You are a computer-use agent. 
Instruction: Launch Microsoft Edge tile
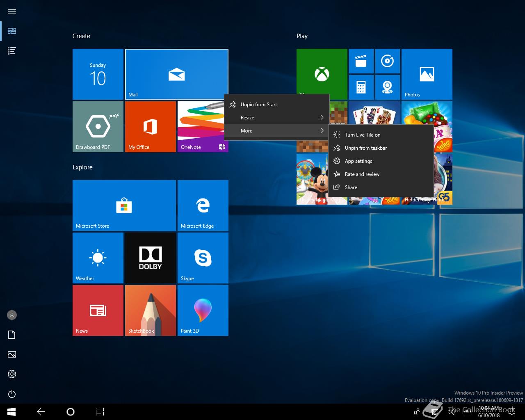coord(203,205)
